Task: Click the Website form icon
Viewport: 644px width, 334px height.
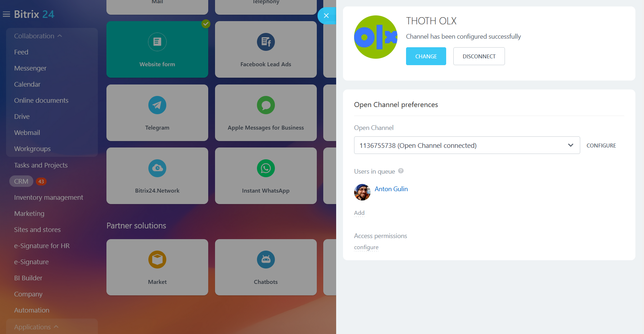Action: 157,42
